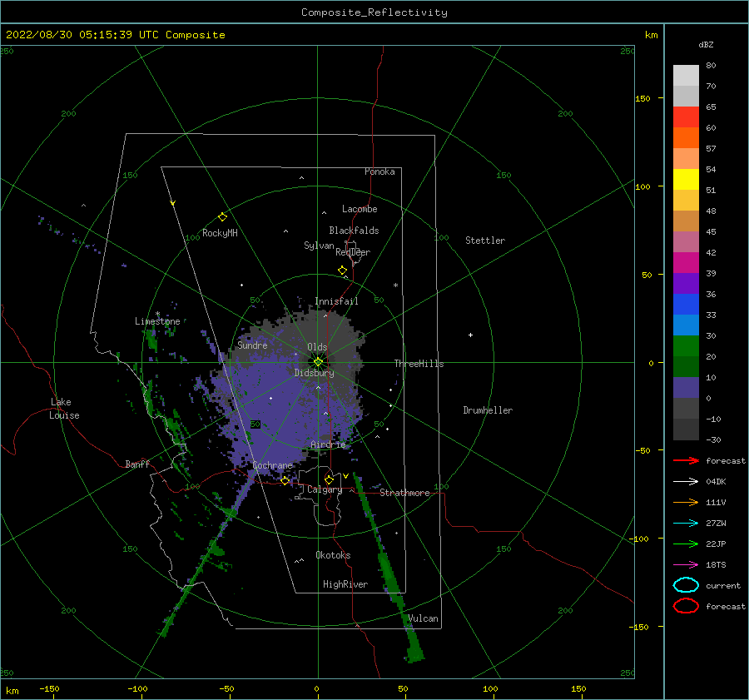
Task: Click the Lake Louise label
Action: pos(64,409)
